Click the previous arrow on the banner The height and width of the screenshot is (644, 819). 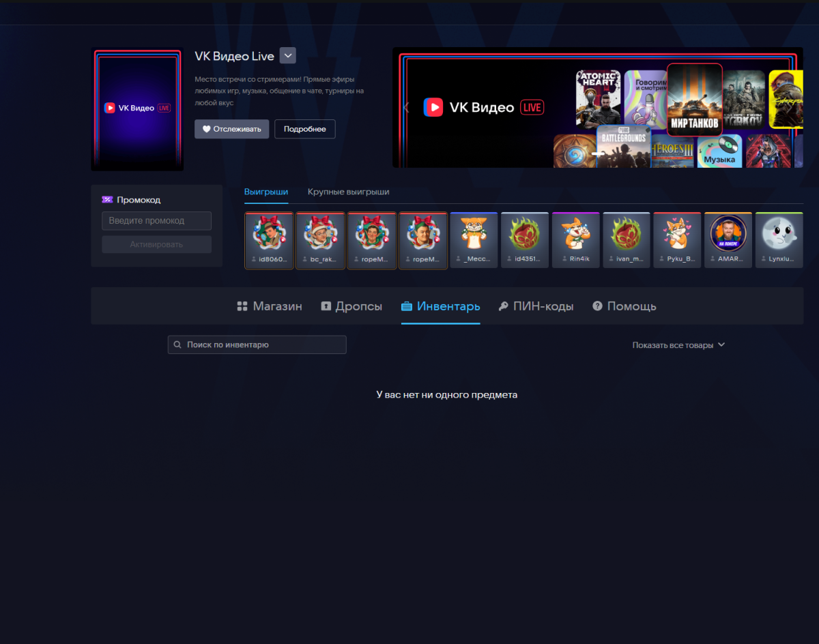click(406, 107)
